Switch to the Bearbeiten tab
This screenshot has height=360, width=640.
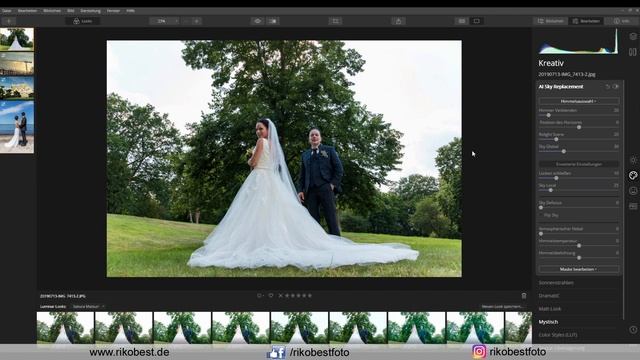coord(586,21)
